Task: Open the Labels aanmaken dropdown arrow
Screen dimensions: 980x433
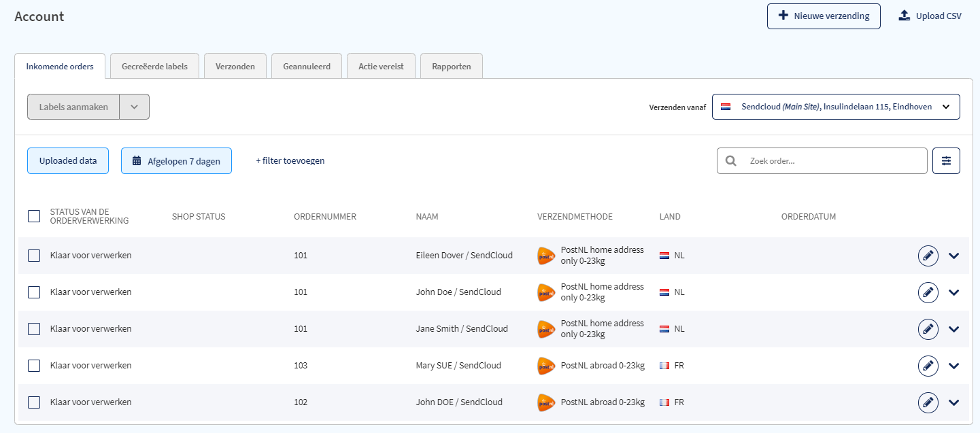Action: point(134,107)
